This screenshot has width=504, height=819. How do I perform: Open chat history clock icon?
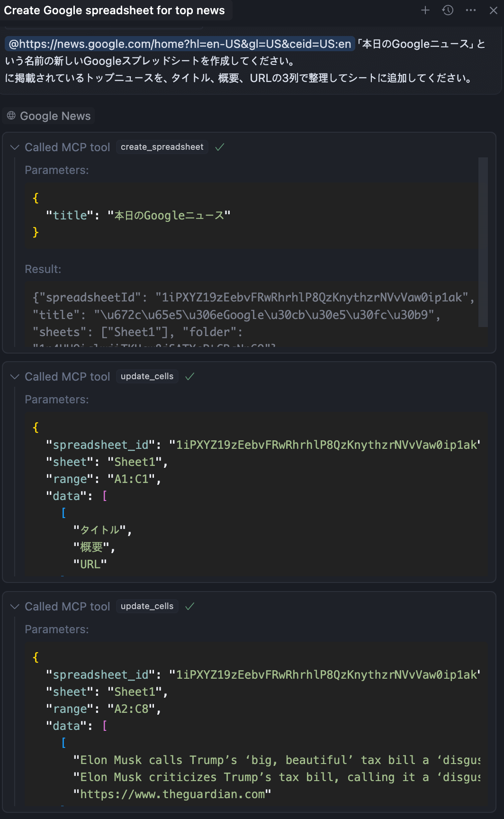pyautogui.click(x=448, y=10)
